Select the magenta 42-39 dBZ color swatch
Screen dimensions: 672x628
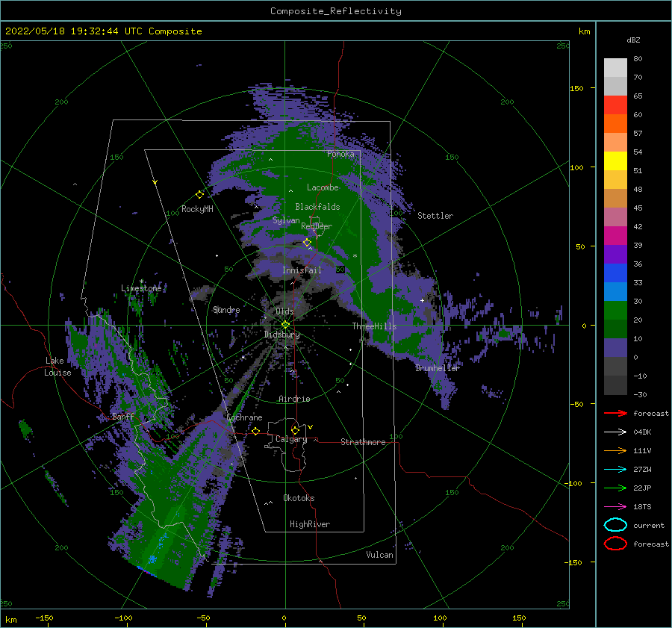(615, 236)
